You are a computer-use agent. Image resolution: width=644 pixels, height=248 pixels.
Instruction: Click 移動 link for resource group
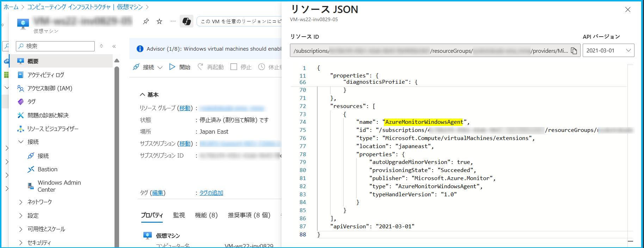pos(185,108)
